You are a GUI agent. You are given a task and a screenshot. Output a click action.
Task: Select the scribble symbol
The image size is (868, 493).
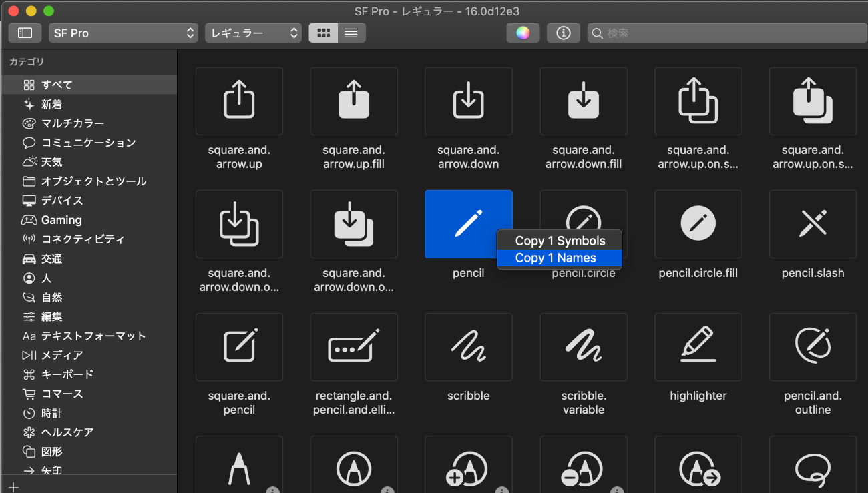click(469, 347)
